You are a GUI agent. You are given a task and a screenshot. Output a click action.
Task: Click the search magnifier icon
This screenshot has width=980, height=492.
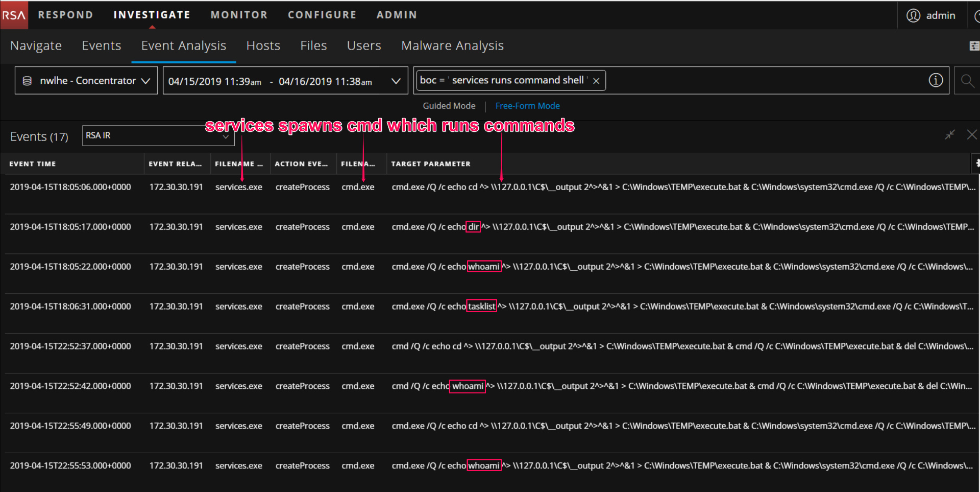pos(967,81)
